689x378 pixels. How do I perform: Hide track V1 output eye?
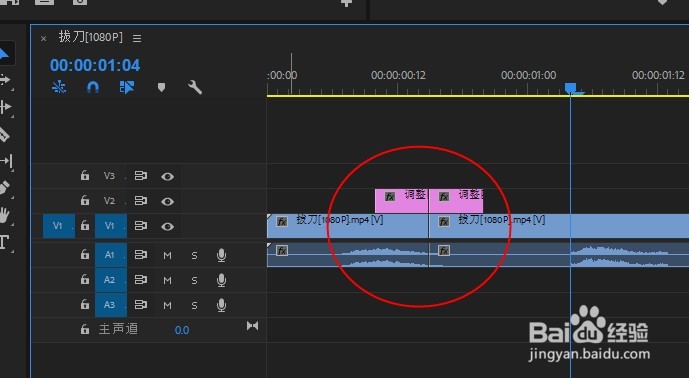click(167, 227)
